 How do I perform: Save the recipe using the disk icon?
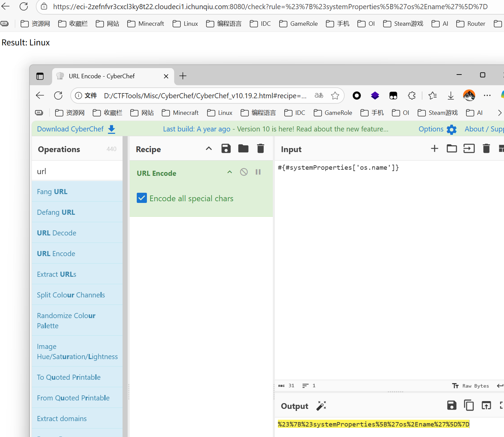(x=226, y=149)
